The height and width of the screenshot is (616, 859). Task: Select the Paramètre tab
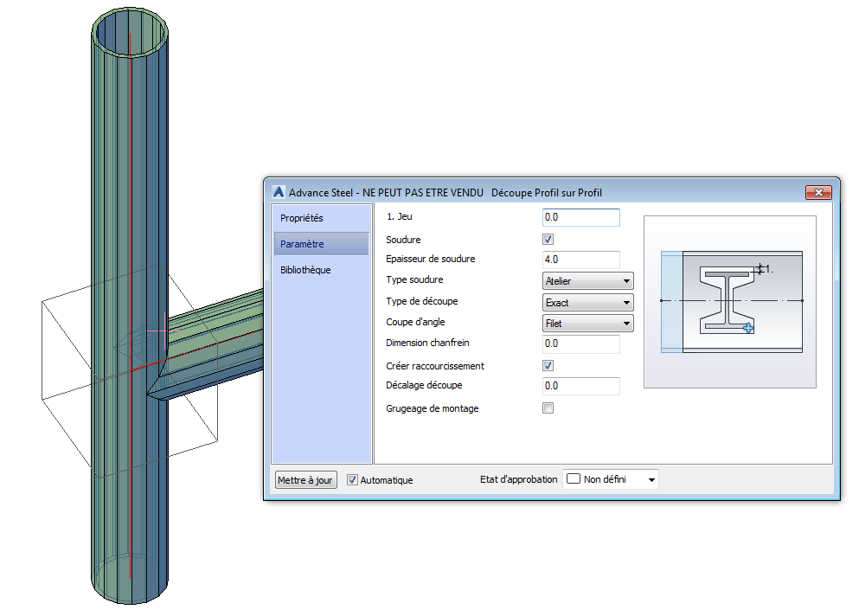pyautogui.click(x=321, y=244)
